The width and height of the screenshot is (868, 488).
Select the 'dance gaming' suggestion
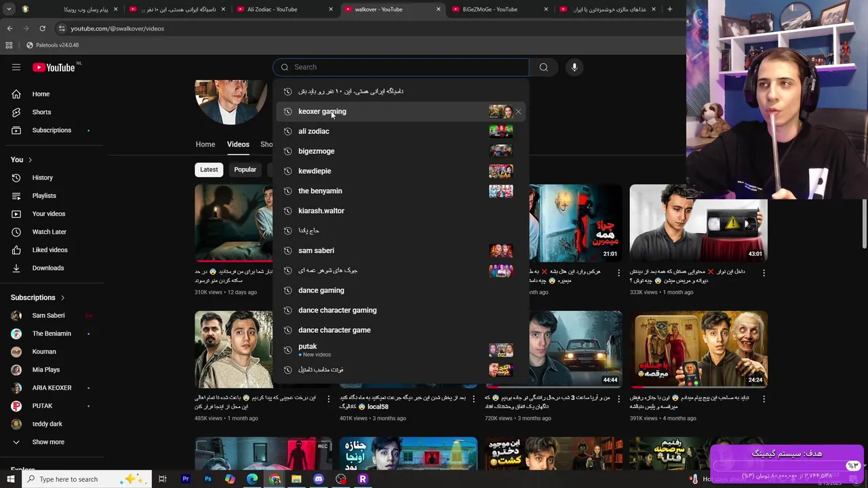(x=401, y=290)
